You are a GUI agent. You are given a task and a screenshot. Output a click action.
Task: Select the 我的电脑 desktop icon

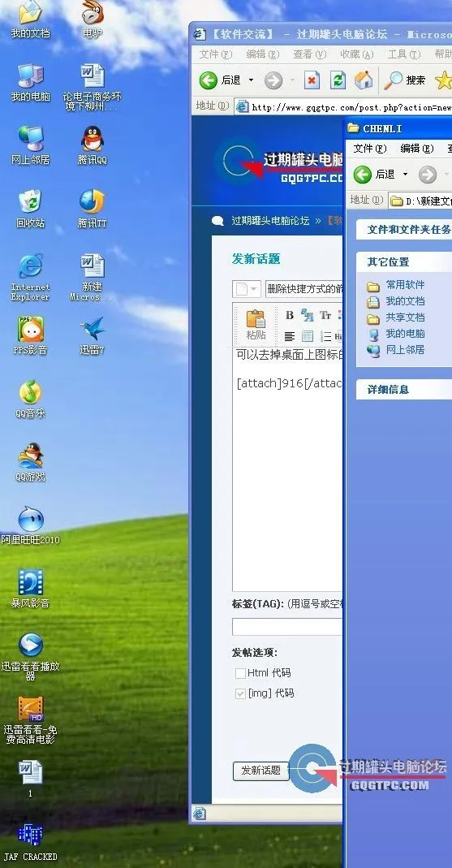coord(30,83)
